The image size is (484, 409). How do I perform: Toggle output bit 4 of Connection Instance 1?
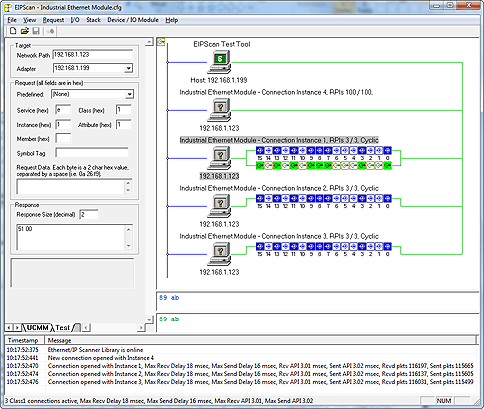(x=353, y=165)
